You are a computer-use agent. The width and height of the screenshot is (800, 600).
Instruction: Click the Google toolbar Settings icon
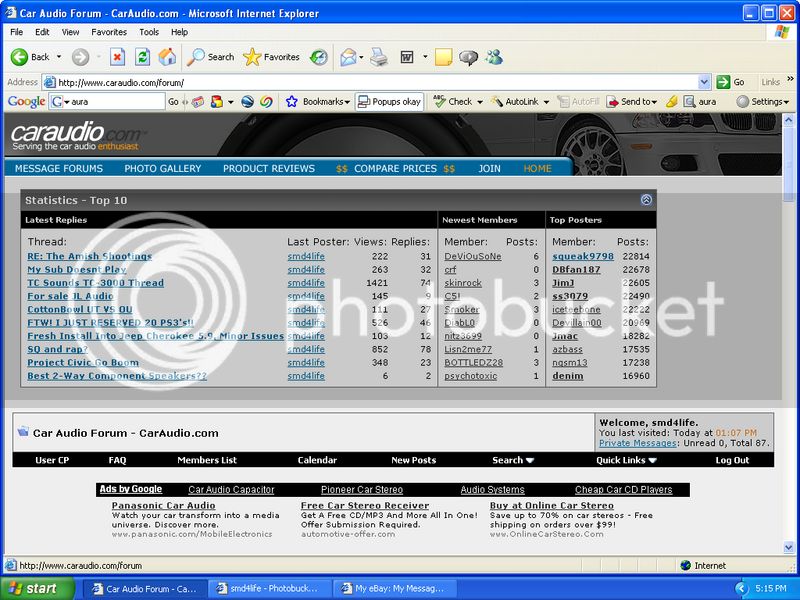click(x=743, y=102)
